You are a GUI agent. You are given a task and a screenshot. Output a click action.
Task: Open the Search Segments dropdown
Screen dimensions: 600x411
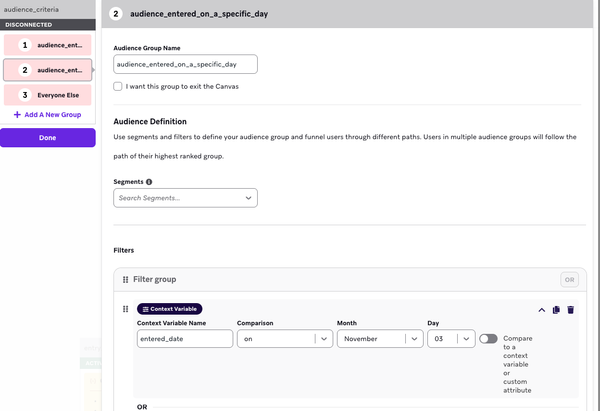coord(186,198)
